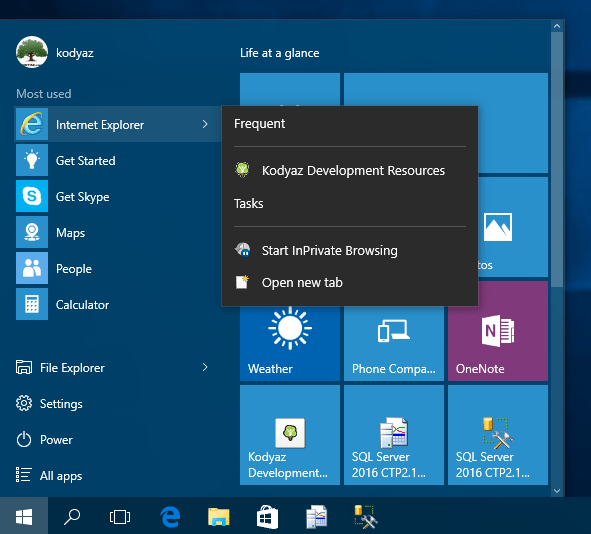Screen dimensions: 591x534
Task: Click the kodyaz user account picture
Action: [x=32, y=52]
